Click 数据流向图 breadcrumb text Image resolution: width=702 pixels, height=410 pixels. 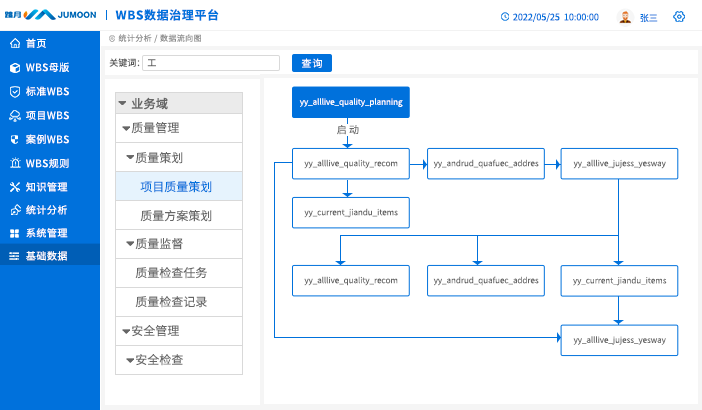click(x=180, y=38)
